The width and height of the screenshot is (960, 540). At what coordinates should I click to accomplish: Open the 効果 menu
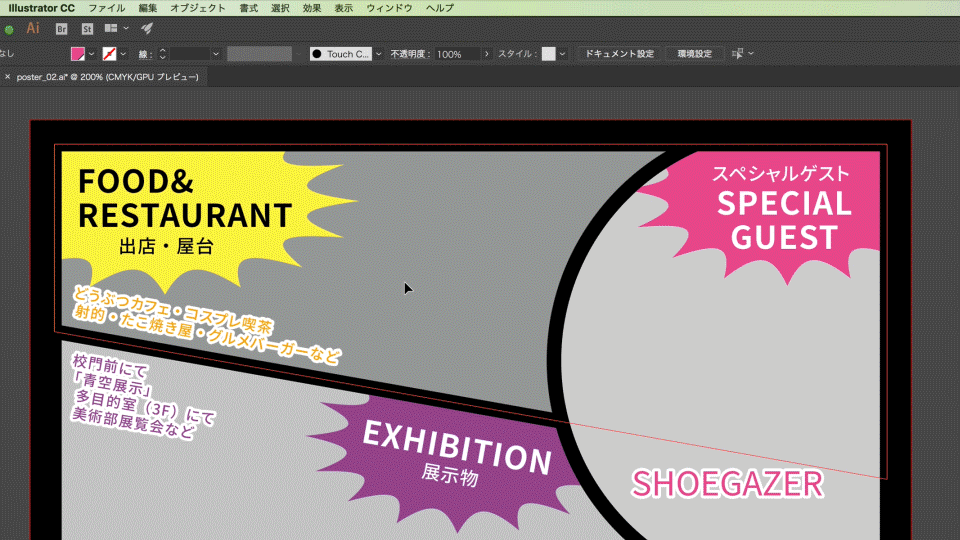pos(312,8)
